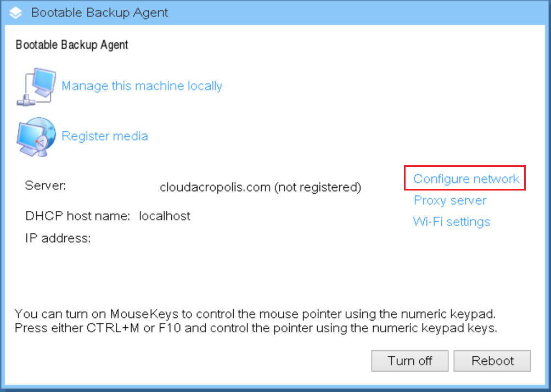Click the bold Bootable Backup Agent heading
Image resolution: width=551 pixels, height=392 pixels.
click(x=72, y=44)
